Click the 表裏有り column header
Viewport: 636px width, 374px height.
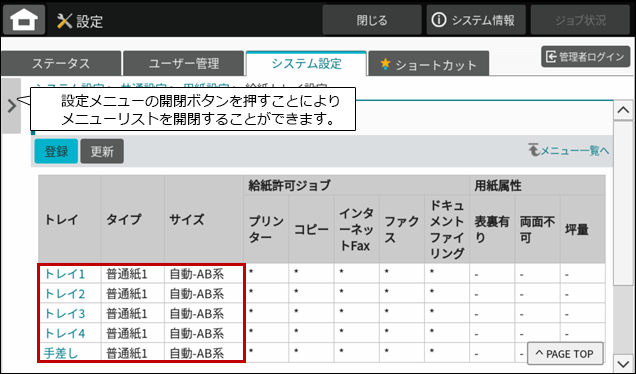coord(492,229)
